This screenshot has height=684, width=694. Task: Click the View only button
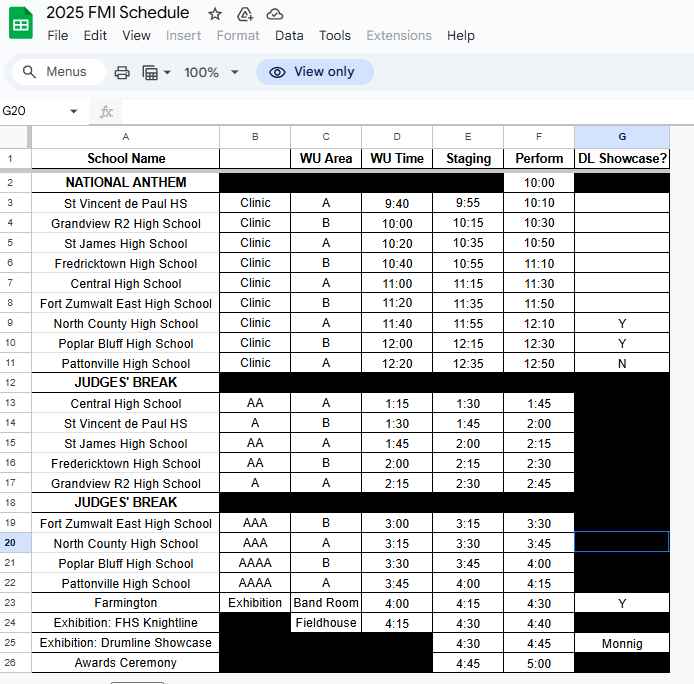click(x=314, y=72)
